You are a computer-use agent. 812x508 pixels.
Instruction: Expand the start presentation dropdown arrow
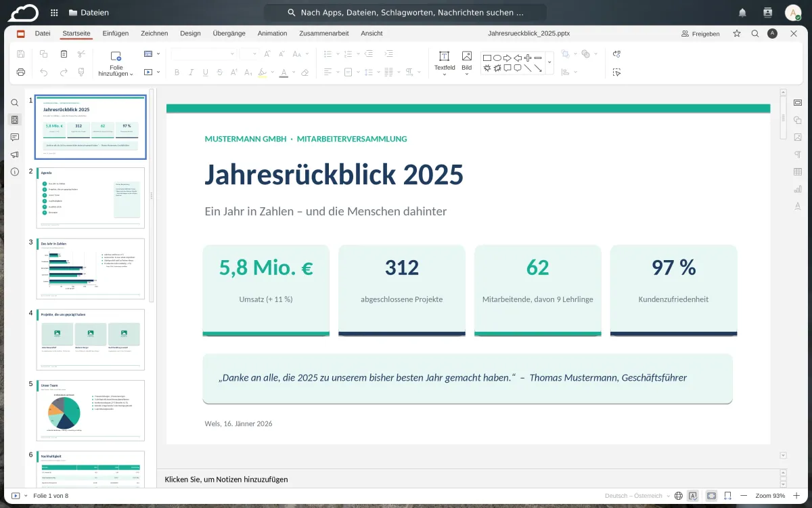(158, 72)
